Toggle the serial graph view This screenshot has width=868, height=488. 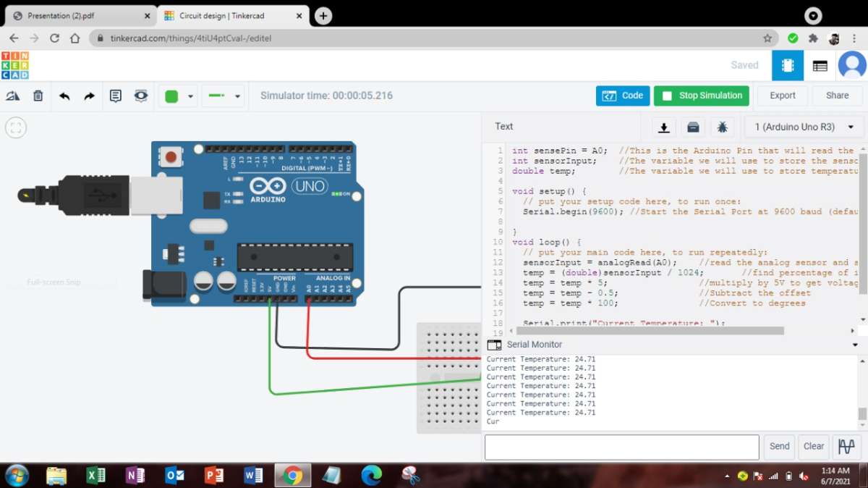846,447
